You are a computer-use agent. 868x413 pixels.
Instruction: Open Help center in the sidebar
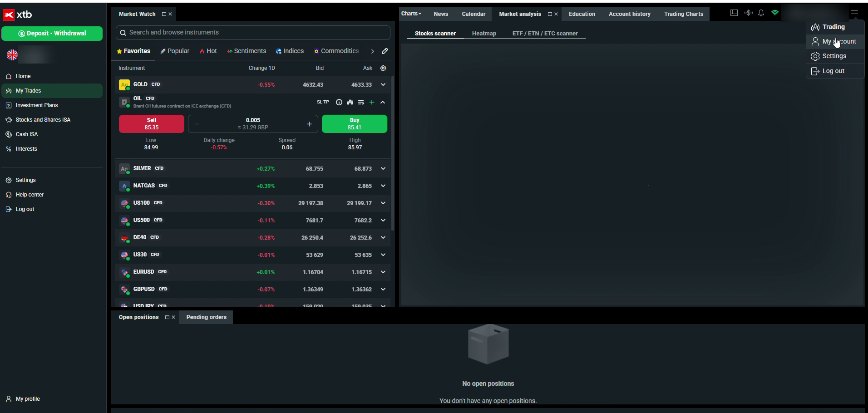point(52,195)
